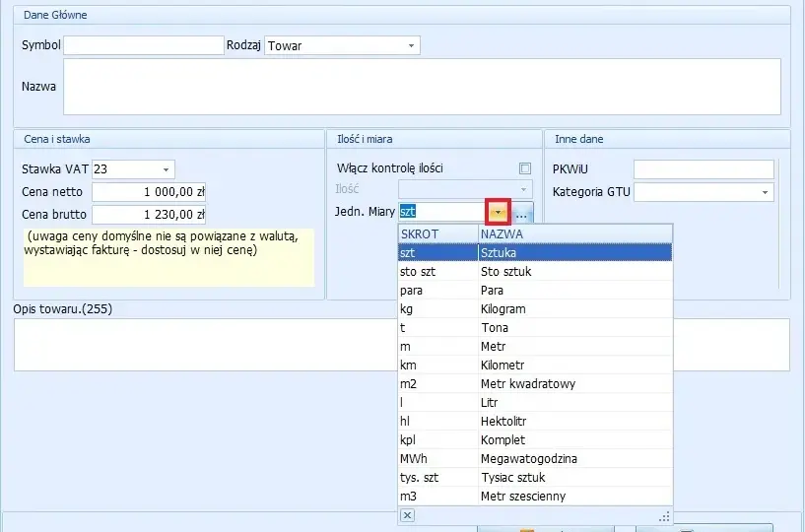This screenshot has height=532, width=805.
Task: Click the Jedn. Miary field containing szt
Action: point(442,212)
